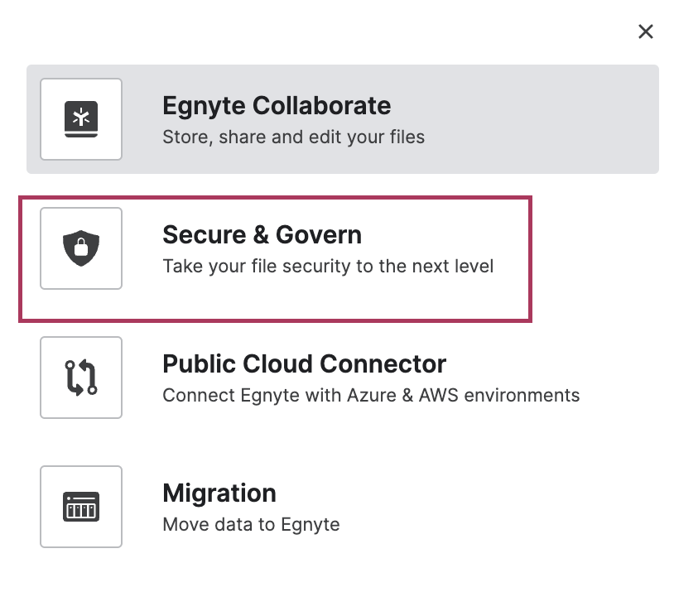Select the Secure & Govern title
674x616 pixels.
click(x=262, y=234)
